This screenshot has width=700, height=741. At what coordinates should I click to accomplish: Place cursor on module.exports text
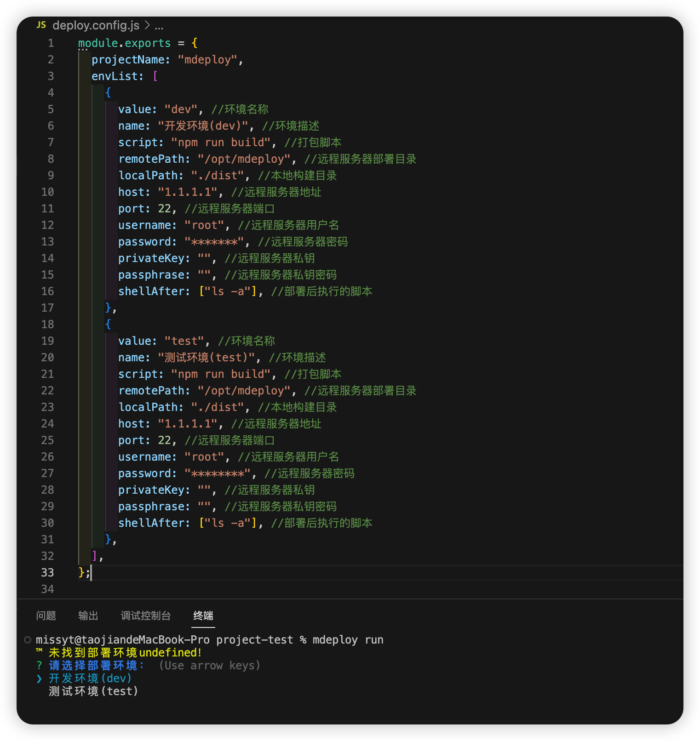coord(124,43)
